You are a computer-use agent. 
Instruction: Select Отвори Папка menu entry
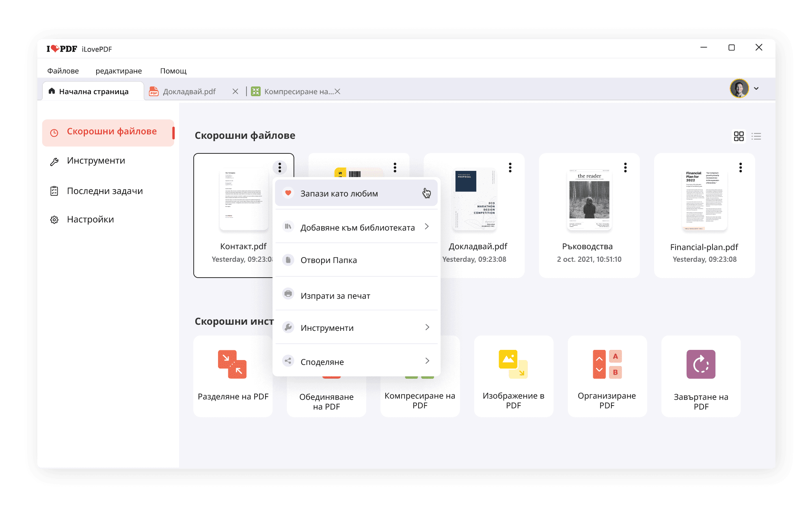pos(356,260)
